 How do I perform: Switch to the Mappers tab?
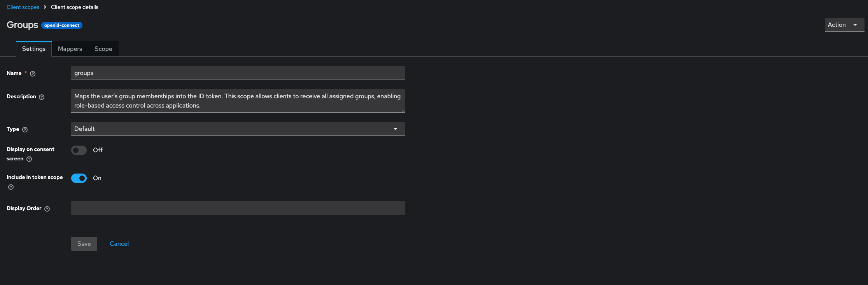pos(70,49)
